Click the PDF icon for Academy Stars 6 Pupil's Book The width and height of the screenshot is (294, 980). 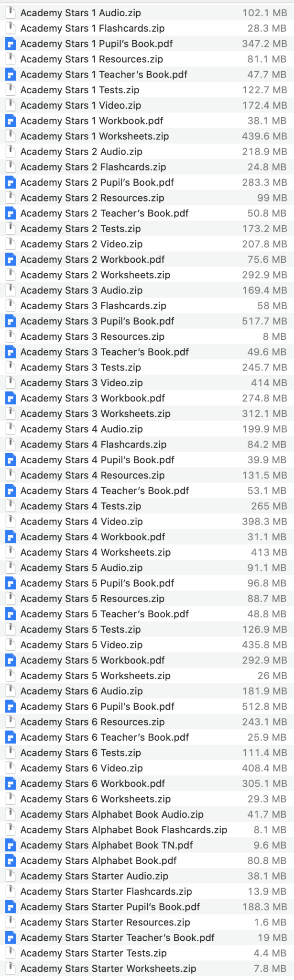(x=11, y=706)
